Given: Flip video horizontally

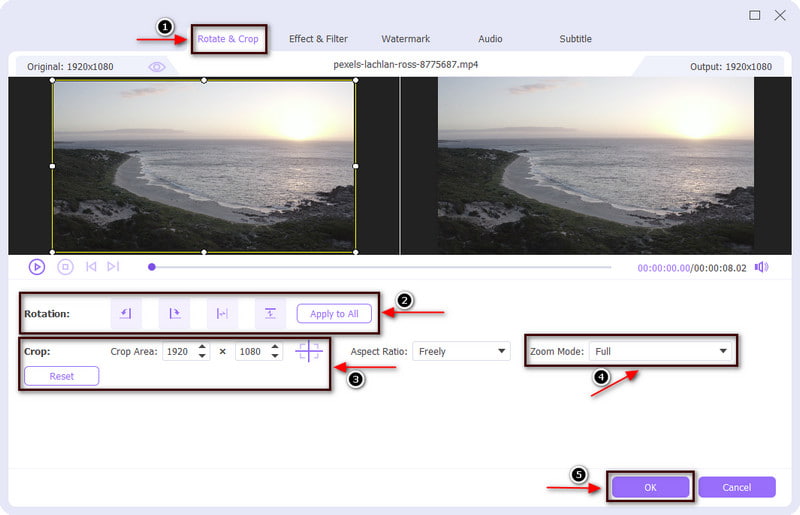Looking at the screenshot, I should click(x=222, y=313).
